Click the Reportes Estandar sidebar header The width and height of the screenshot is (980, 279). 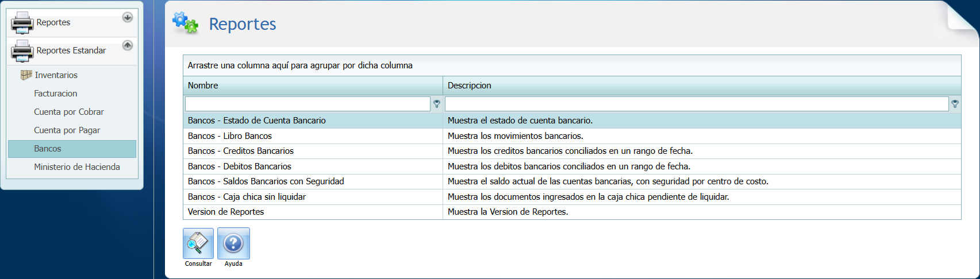tap(72, 51)
